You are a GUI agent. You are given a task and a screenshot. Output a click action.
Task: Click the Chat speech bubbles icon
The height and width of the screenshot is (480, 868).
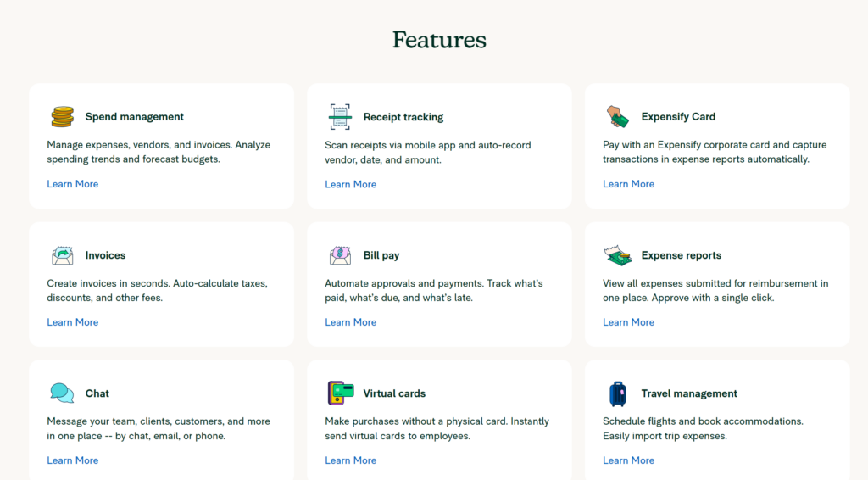(62, 393)
